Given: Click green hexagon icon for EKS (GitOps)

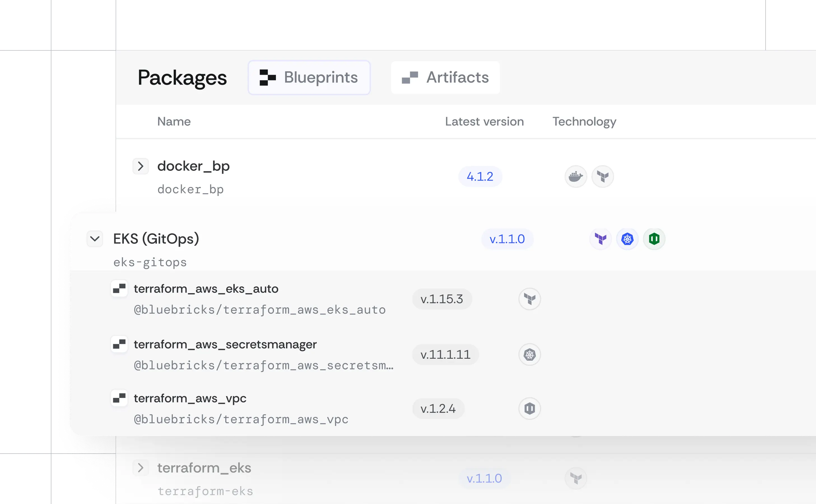Looking at the screenshot, I should (654, 239).
